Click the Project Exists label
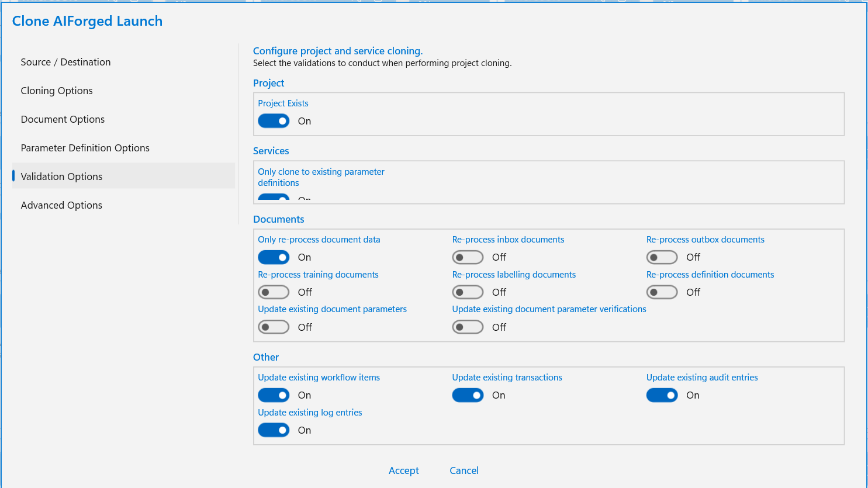This screenshot has height=488, width=868. (x=283, y=103)
